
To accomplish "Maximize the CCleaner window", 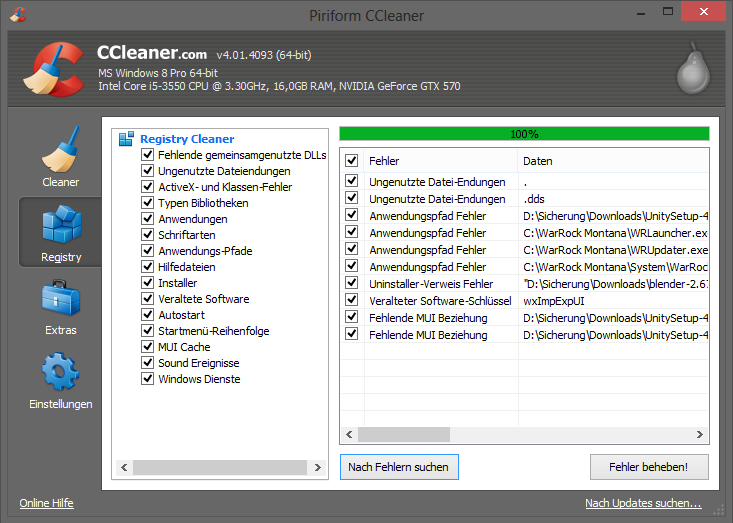I will tap(668, 11).
